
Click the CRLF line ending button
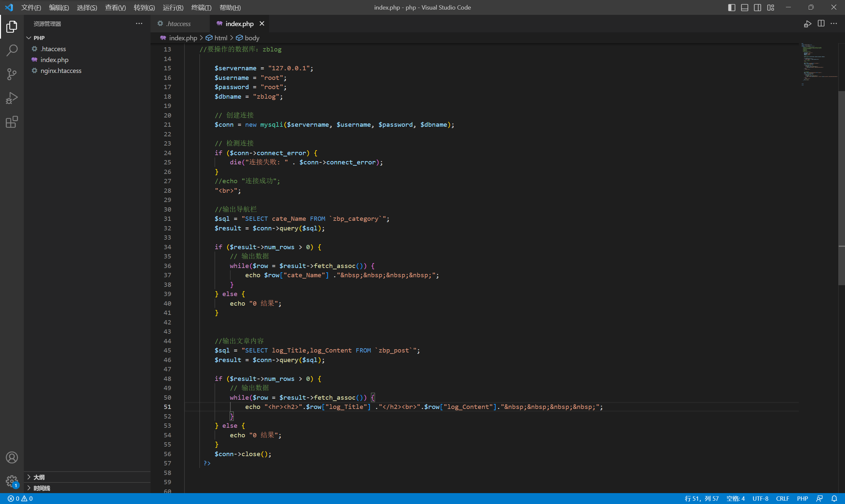click(782, 499)
